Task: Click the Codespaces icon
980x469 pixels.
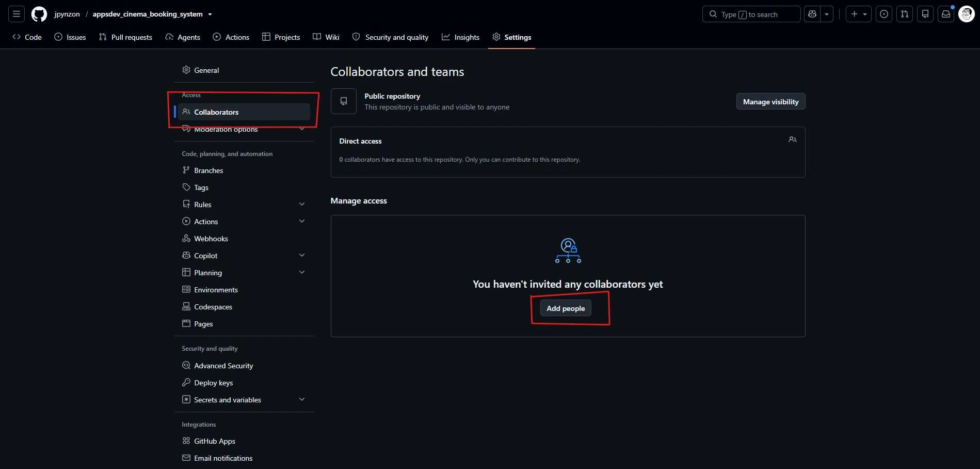Action: [186, 306]
